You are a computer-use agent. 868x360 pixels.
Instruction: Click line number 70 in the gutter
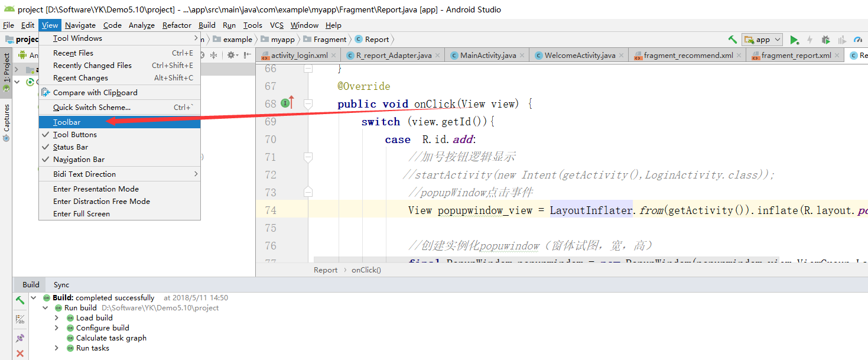coord(271,139)
